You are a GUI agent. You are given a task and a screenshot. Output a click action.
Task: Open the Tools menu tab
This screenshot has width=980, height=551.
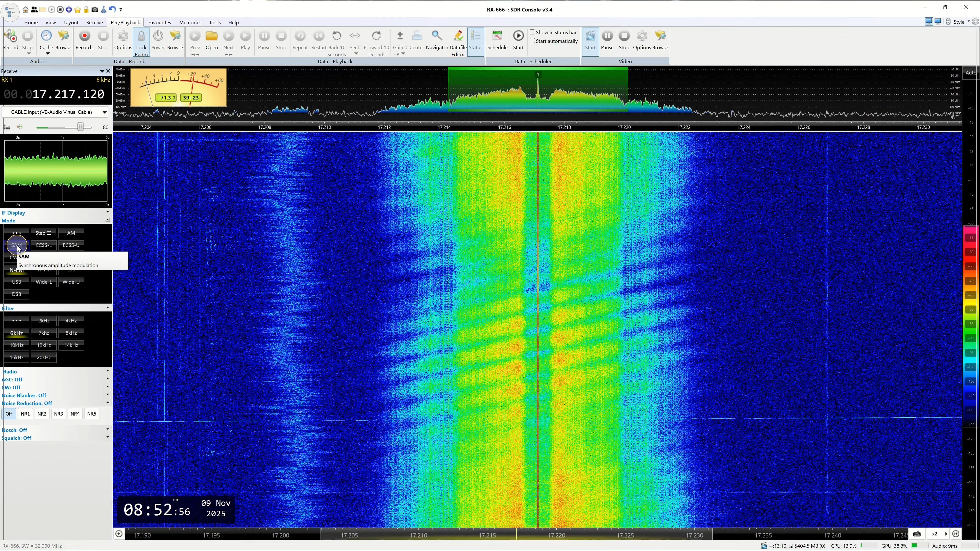tap(215, 22)
